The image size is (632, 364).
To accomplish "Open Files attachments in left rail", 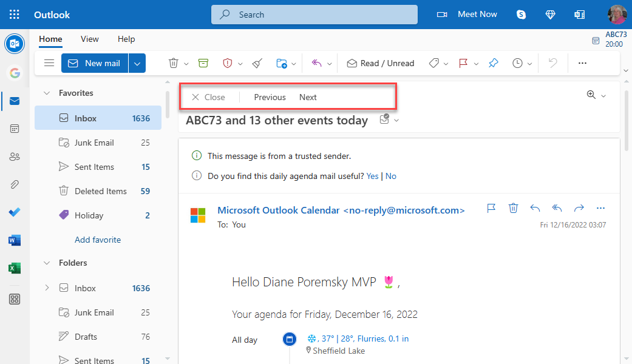I will tap(15, 184).
